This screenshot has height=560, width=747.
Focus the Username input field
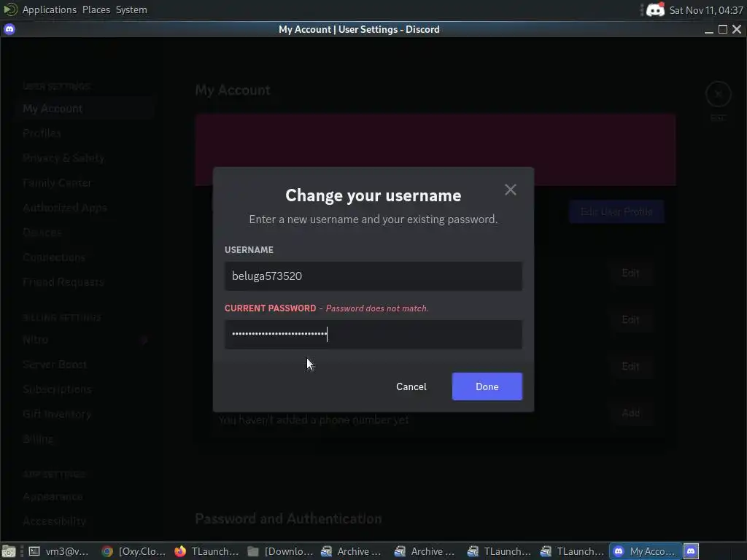[x=373, y=276]
